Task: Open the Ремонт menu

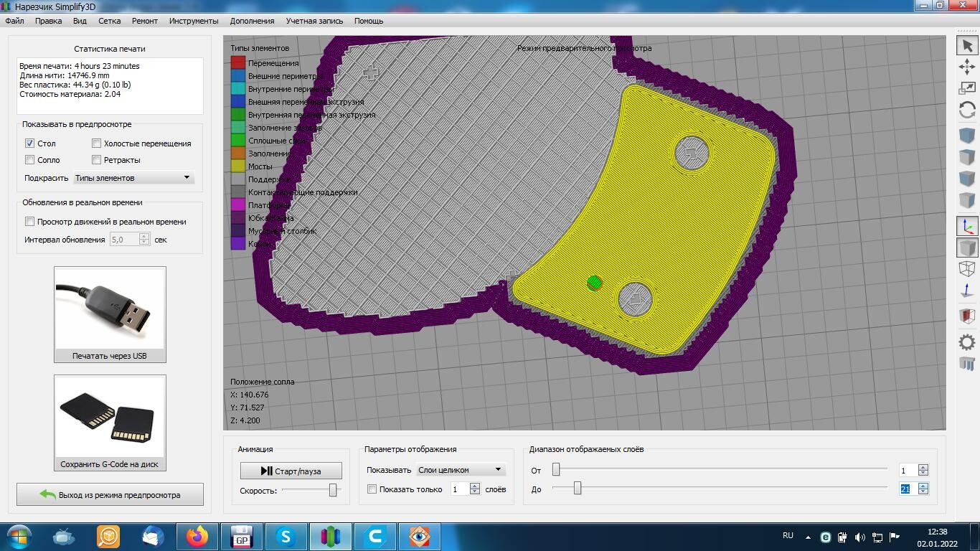Action: pos(144,21)
